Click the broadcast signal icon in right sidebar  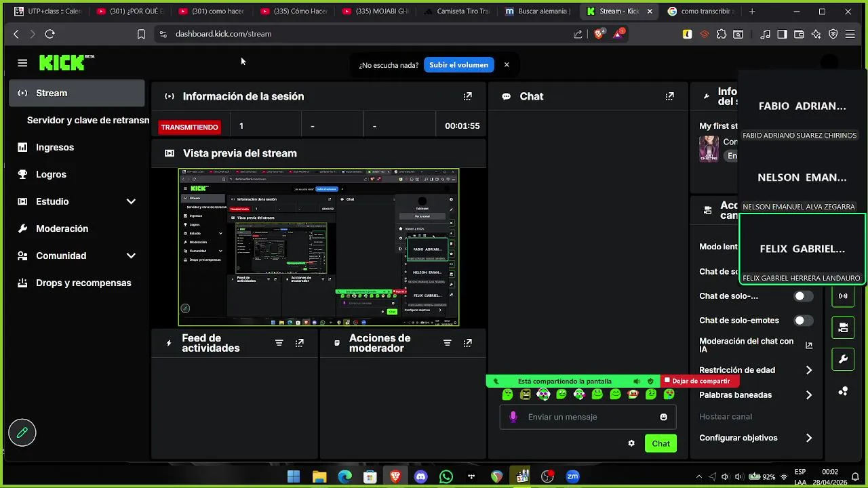click(843, 296)
